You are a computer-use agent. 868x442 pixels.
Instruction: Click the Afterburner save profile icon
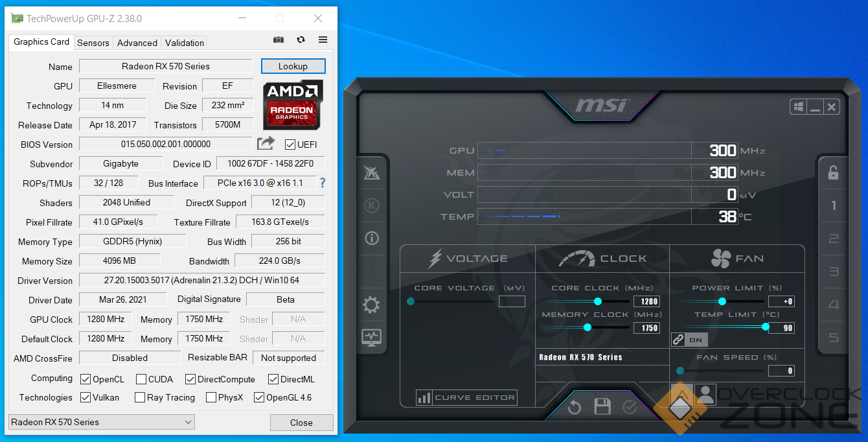click(602, 407)
